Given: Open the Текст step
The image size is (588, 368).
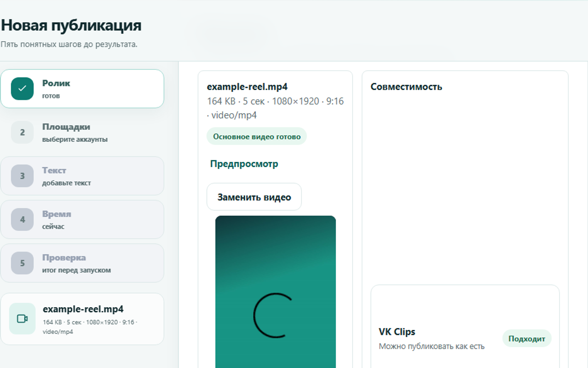Looking at the screenshot, I should pos(82,176).
